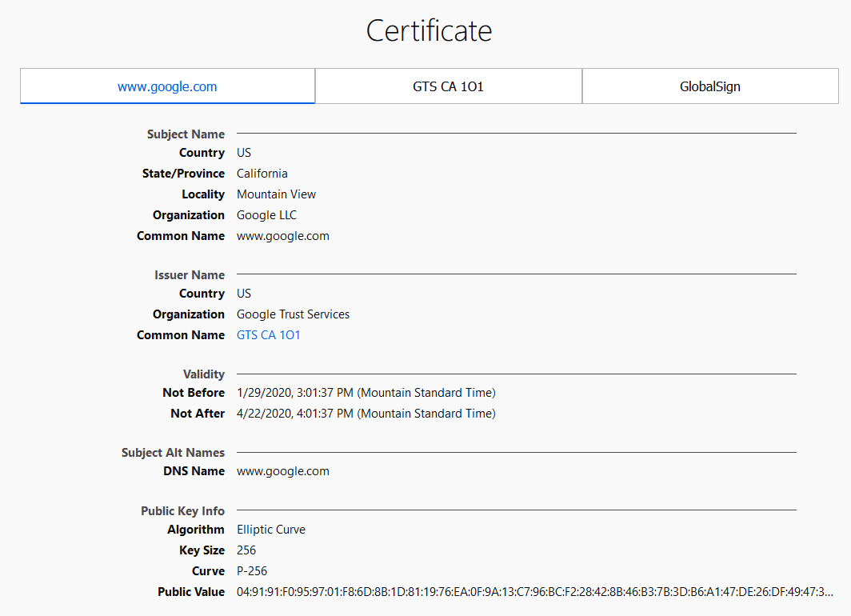Click the Subject Name section heading
The height and width of the screenshot is (616, 851).
tap(186, 134)
